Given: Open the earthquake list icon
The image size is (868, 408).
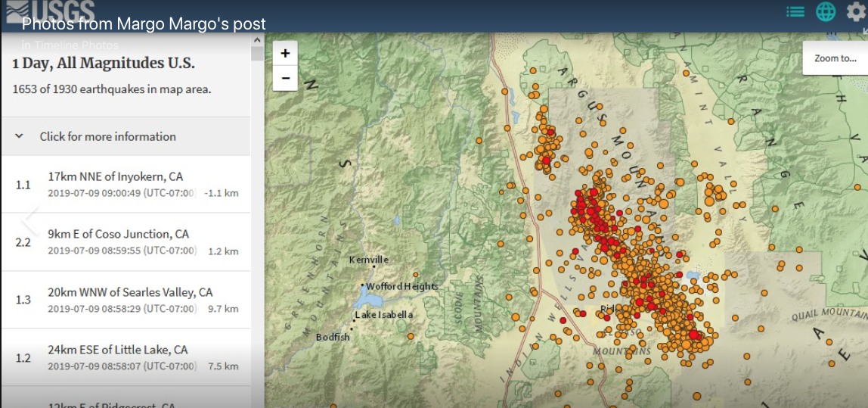Looking at the screenshot, I should [x=795, y=11].
